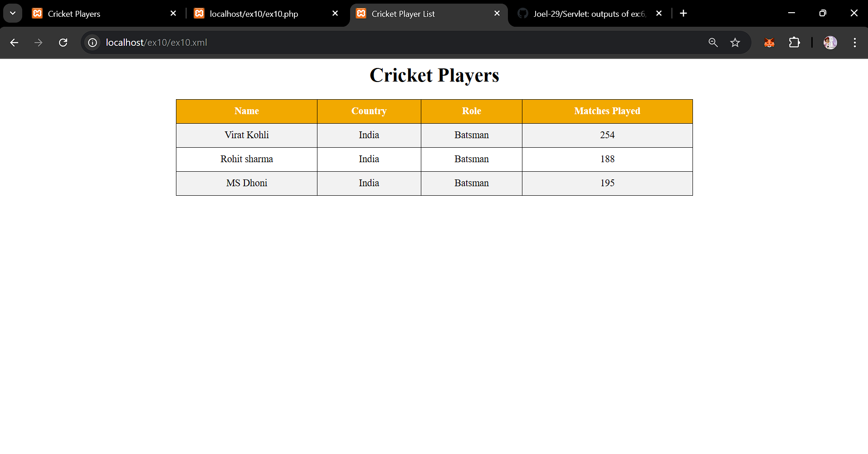Close the Cricket Player List tab
Screen dimensions: 868x454
point(497,14)
